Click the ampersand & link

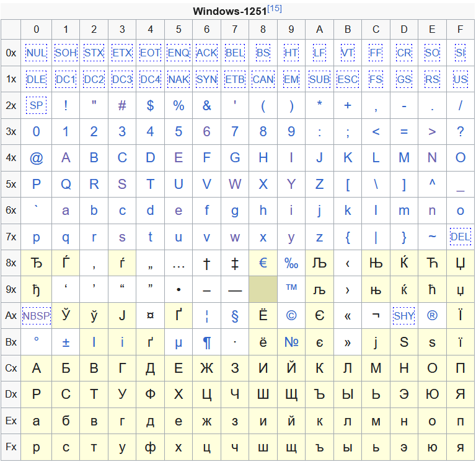tap(207, 105)
